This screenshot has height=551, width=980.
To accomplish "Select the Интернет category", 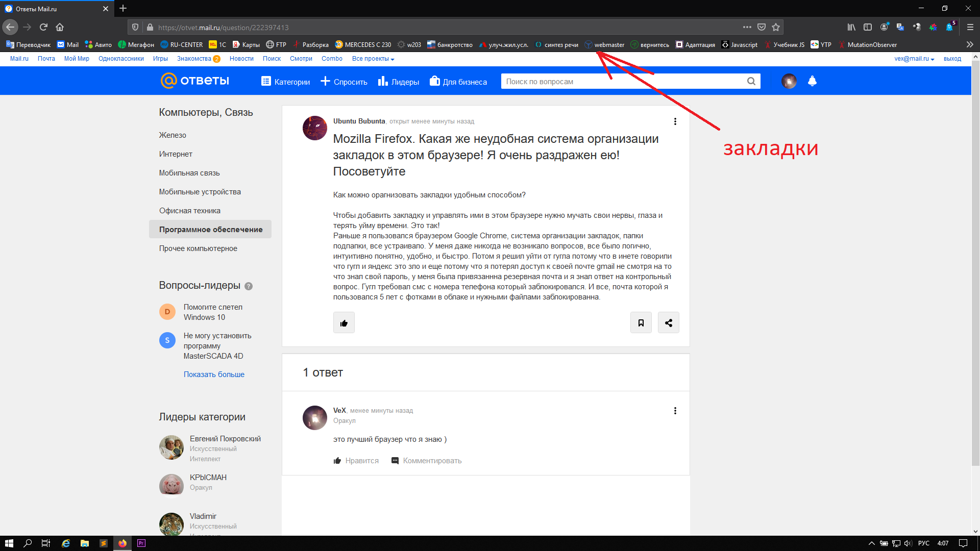I will [x=176, y=154].
